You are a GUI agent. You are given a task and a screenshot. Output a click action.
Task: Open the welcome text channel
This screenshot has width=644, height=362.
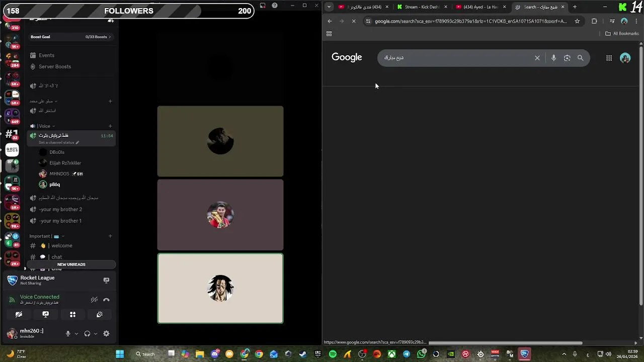click(62, 246)
